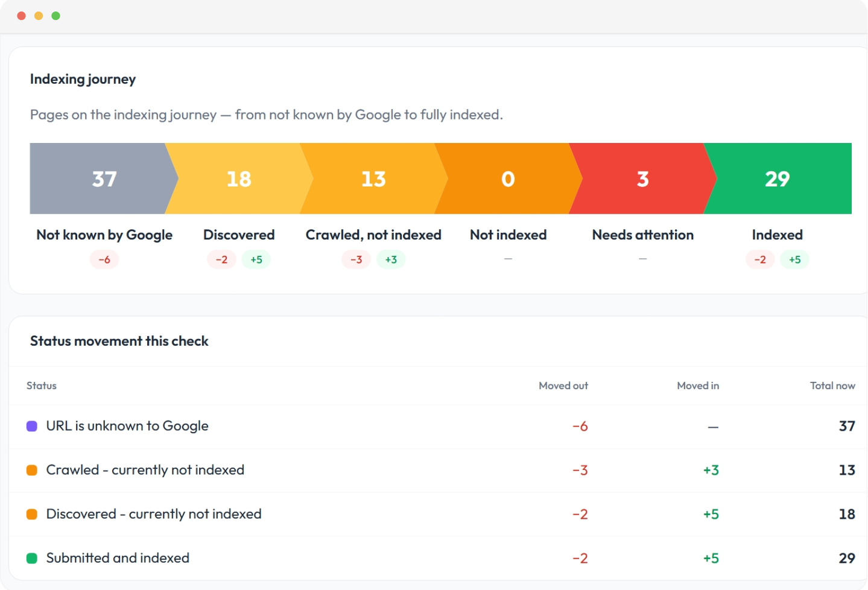Click the purple swatch beside URL is unknown
This screenshot has width=868, height=590.
(32, 426)
